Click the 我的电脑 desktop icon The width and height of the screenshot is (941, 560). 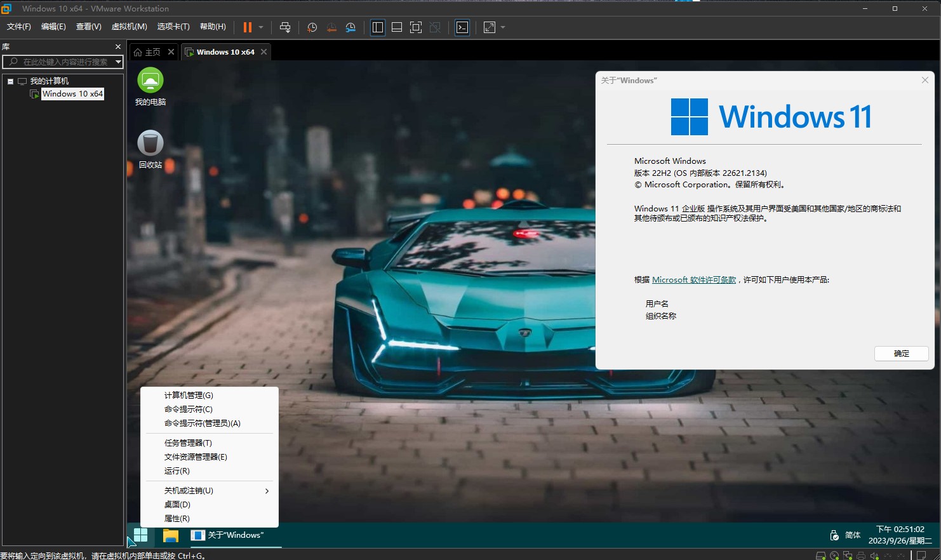point(150,87)
